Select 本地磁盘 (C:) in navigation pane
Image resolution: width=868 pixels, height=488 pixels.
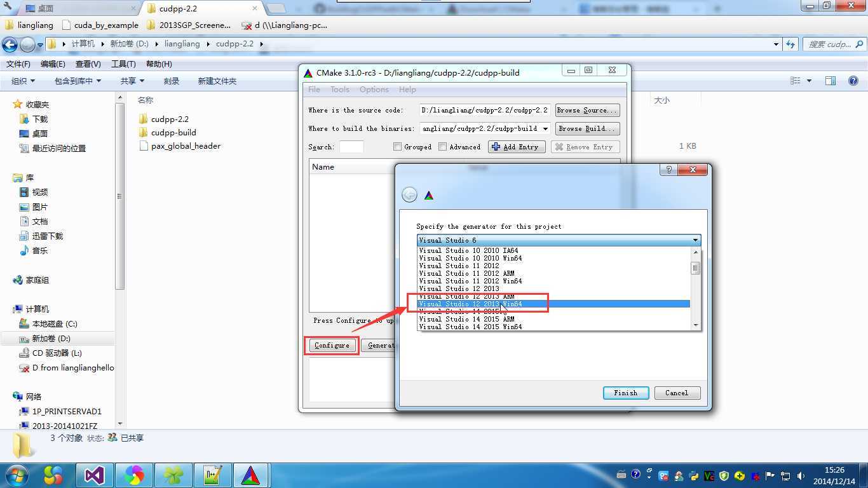tap(48, 323)
